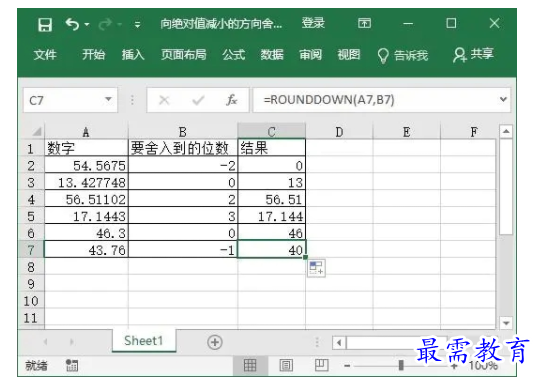Switch to the 页面布局 ribbon tab
The height and width of the screenshot is (382, 538).
[x=184, y=54]
